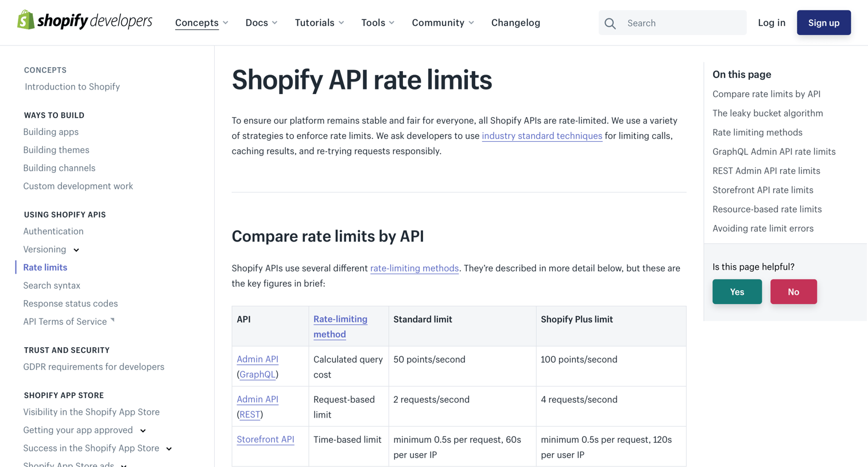Open Response status codes page

pos(71,303)
